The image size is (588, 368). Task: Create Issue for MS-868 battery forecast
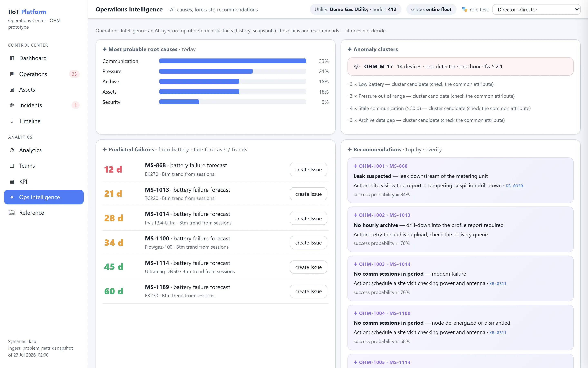click(x=308, y=169)
